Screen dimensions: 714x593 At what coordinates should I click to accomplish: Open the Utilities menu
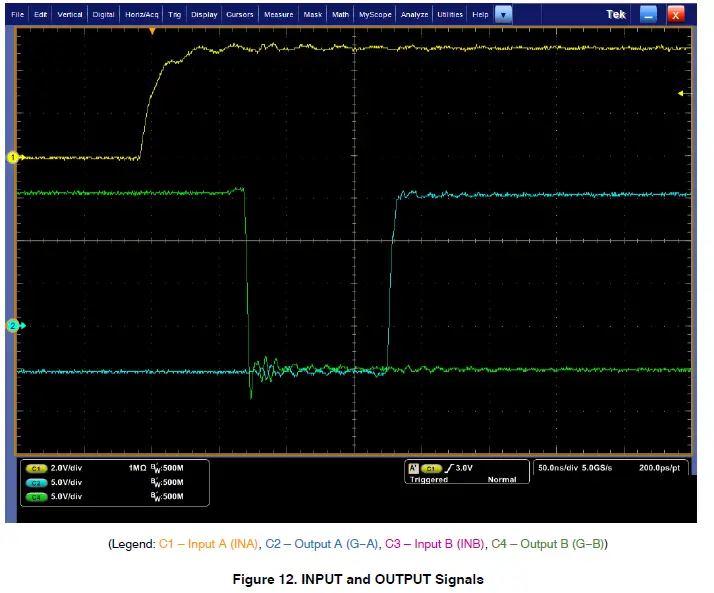pyautogui.click(x=450, y=15)
